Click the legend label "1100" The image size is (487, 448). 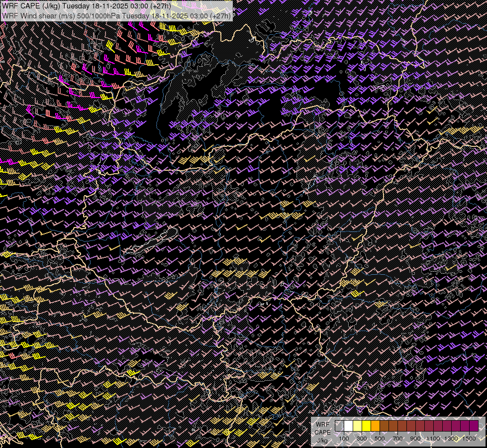point(433,439)
